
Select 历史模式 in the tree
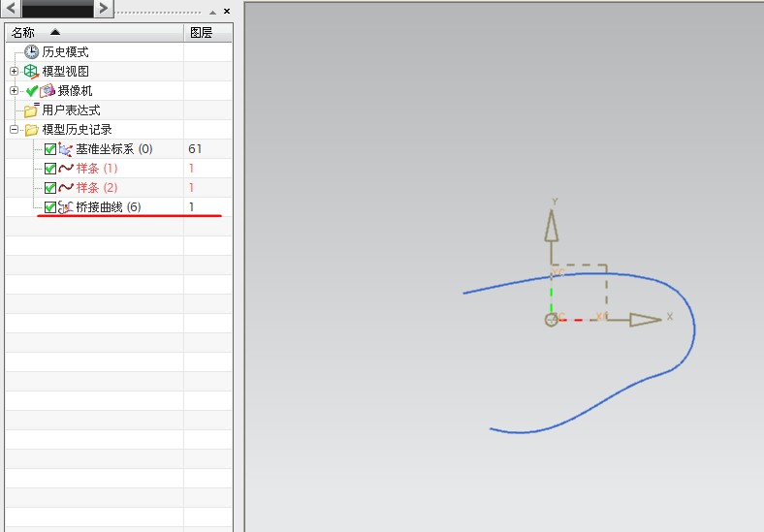coord(65,51)
